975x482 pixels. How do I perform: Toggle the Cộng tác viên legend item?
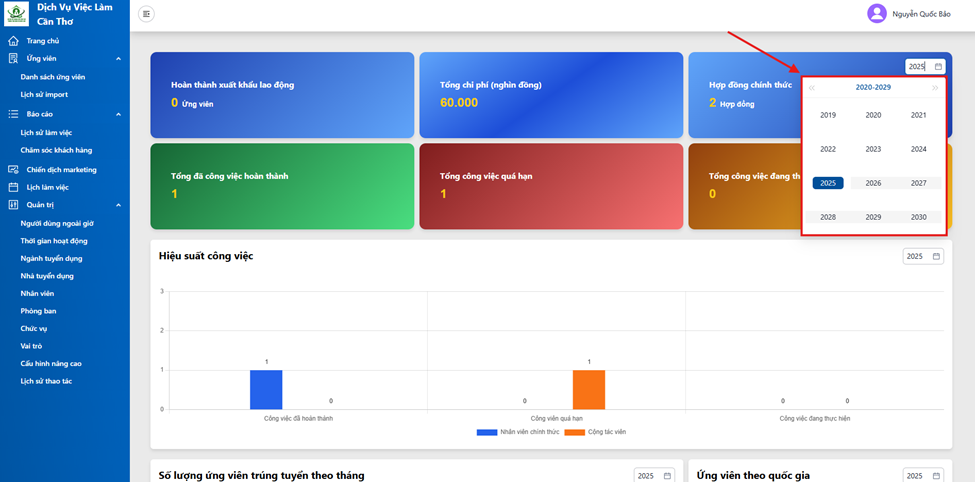(595, 432)
